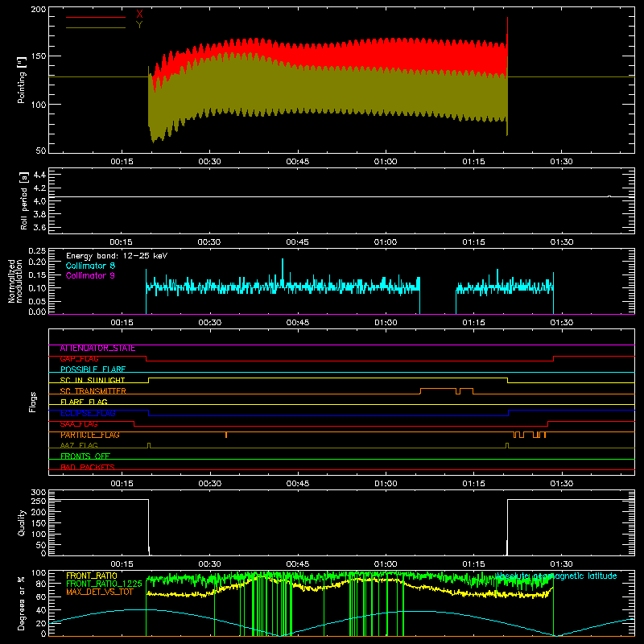644x644 pixels.
Task: Click 'Absolute geomagnetic latitude' label
Action: tap(555, 576)
